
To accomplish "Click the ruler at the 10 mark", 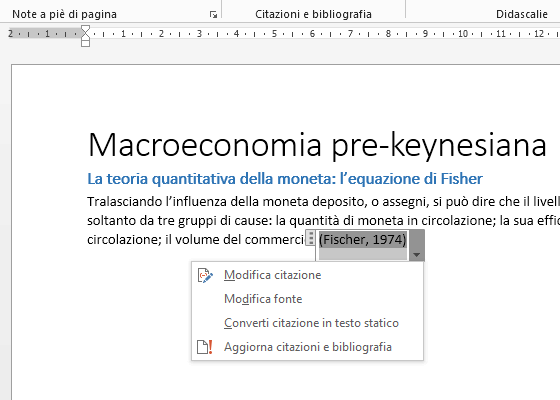I will pyautogui.click(x=463, y=34).
